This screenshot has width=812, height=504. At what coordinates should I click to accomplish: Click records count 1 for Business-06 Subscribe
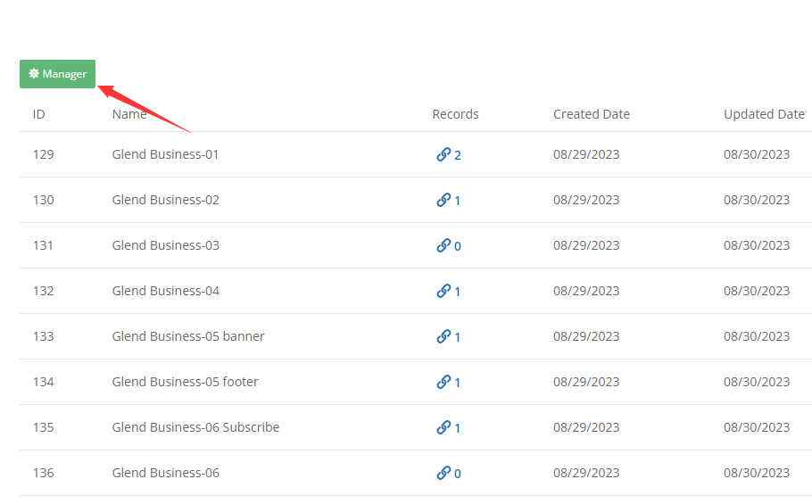click(x=457, y=428)
